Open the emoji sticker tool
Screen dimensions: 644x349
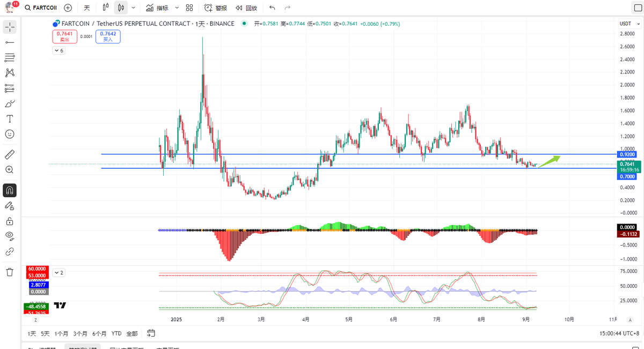[x=10, y=134]
